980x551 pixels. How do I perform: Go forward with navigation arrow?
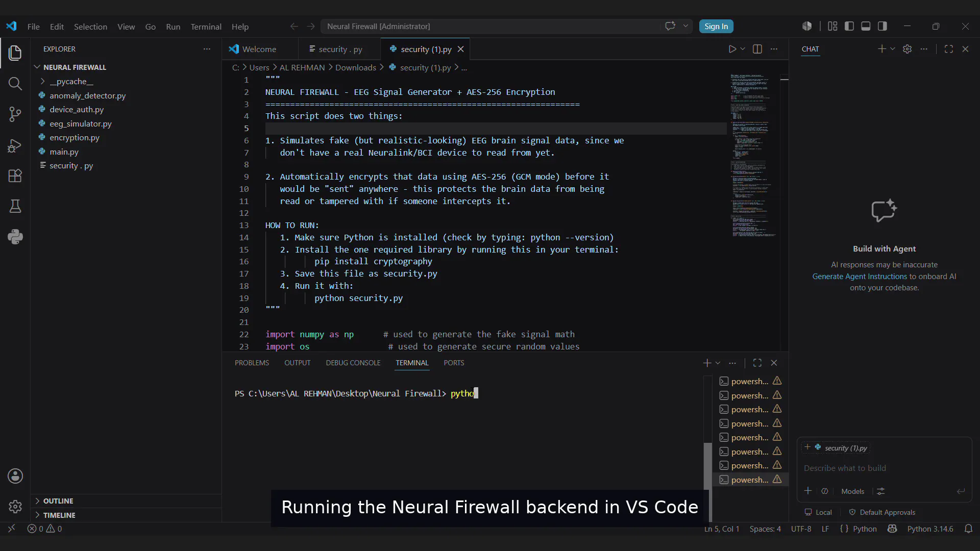[x=311, y=27]
